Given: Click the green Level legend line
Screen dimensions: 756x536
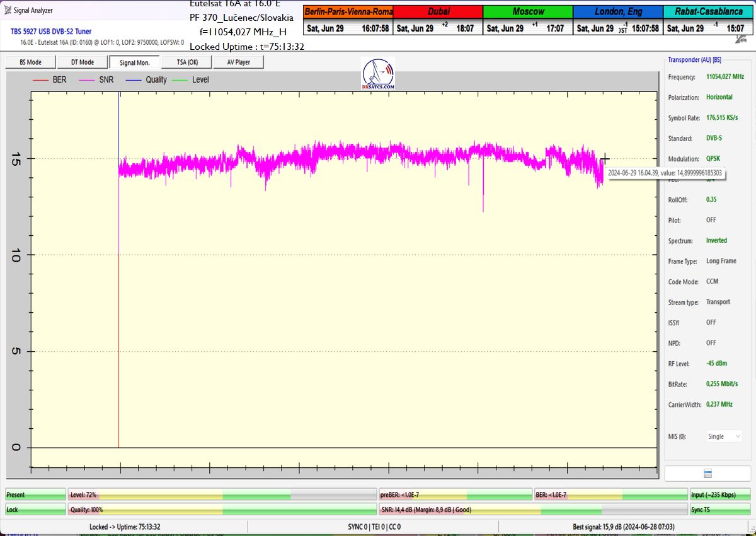Looking at the screenshot, I should point(180,80).
